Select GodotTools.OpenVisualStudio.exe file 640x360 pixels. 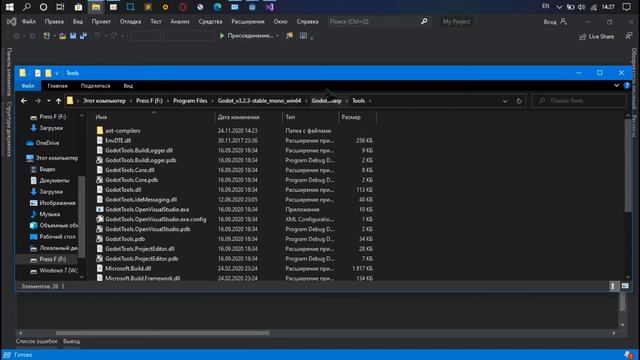point(147,209)
